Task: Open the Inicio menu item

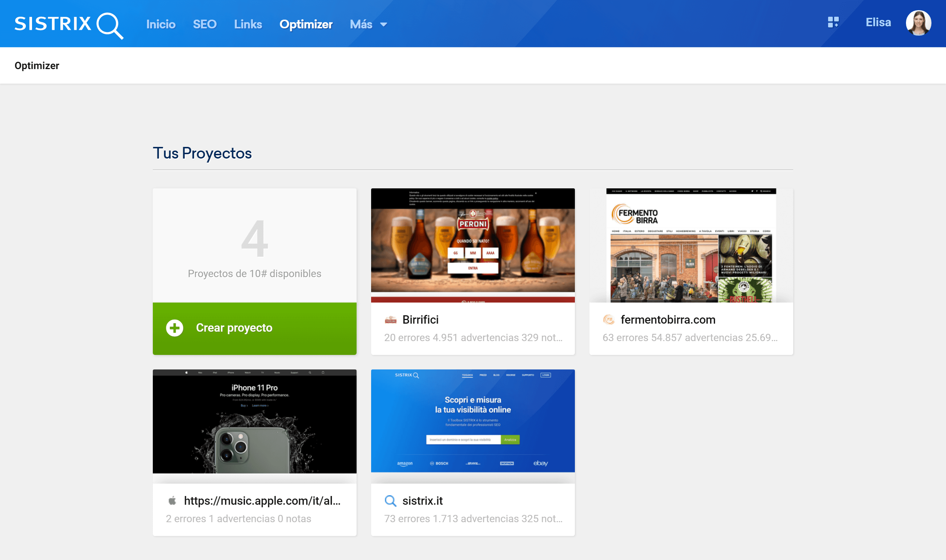Action: click(161, 24)
